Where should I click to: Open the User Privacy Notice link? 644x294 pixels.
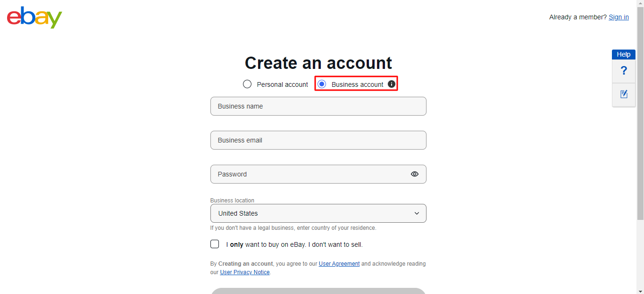245,272
